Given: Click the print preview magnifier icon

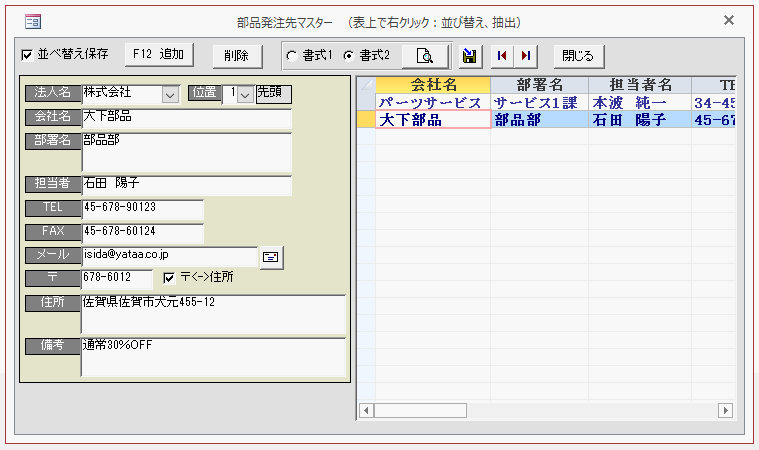Looking at the screenshot, I should [425, 56].
